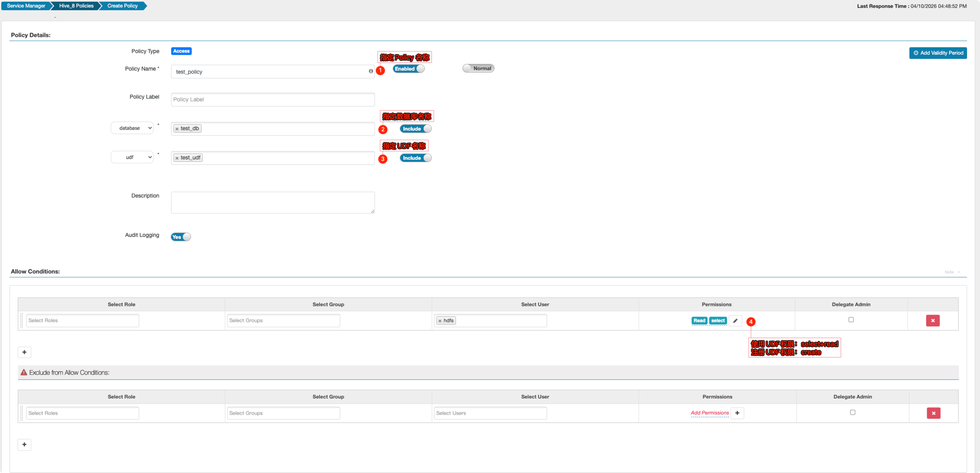Switch Audit Logging Yes toggle
The width and height of the screenshot is (980, 473).
point(180,237)
